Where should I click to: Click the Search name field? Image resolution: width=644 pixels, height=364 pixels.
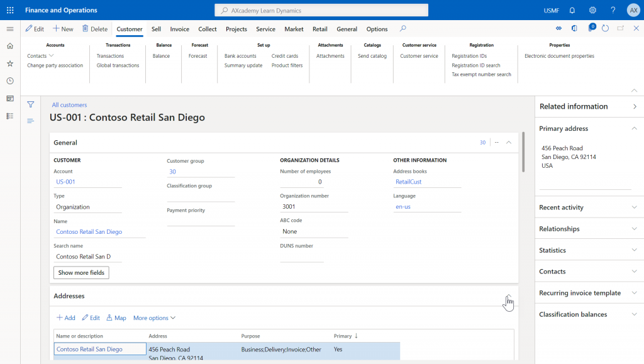[x=88, y=256]
